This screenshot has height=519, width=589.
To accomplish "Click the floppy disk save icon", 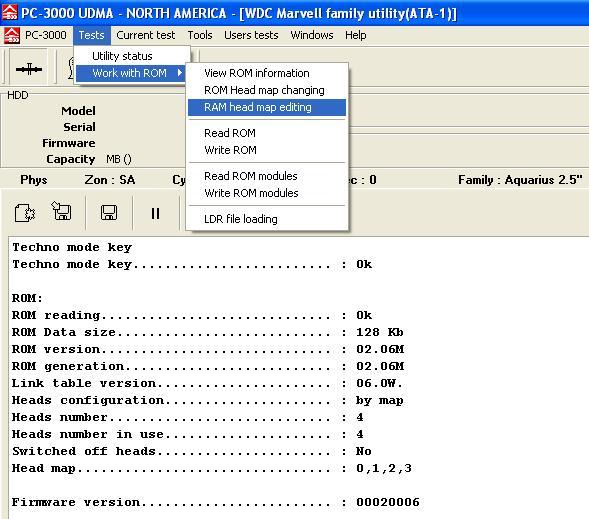I will click(x=109, y=213).
